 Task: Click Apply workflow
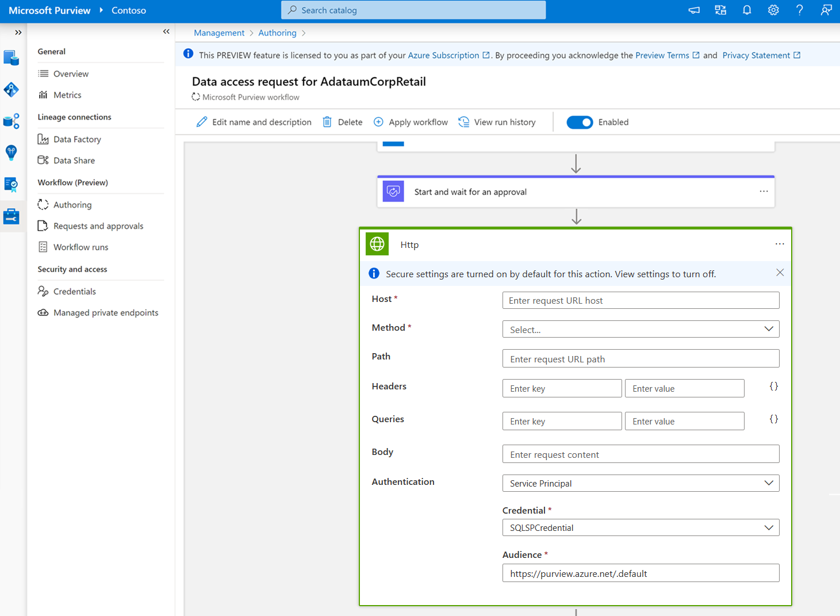pyautogui.click(x=411, y=122)
